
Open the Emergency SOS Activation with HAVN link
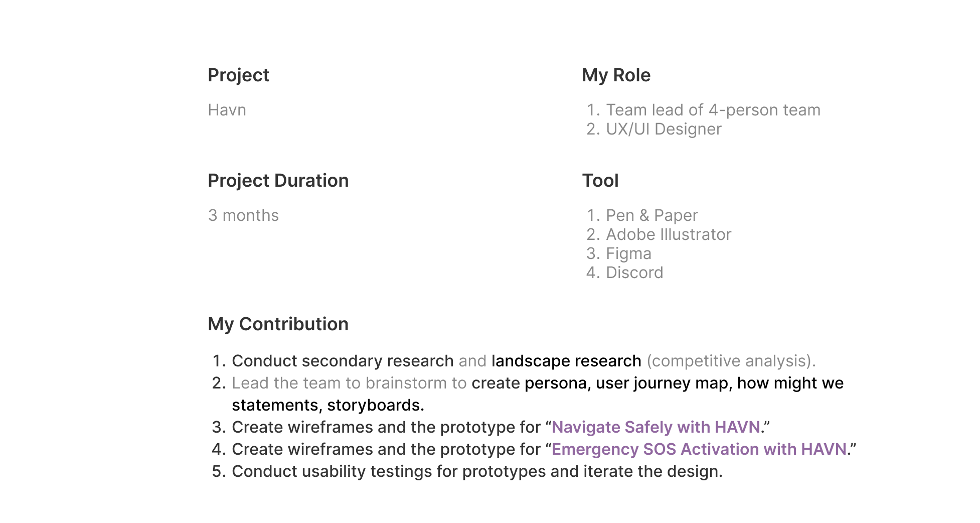(699, 449)
